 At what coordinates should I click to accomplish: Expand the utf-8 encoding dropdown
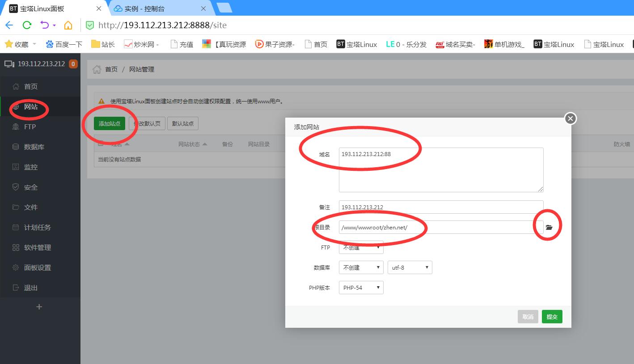410,267
